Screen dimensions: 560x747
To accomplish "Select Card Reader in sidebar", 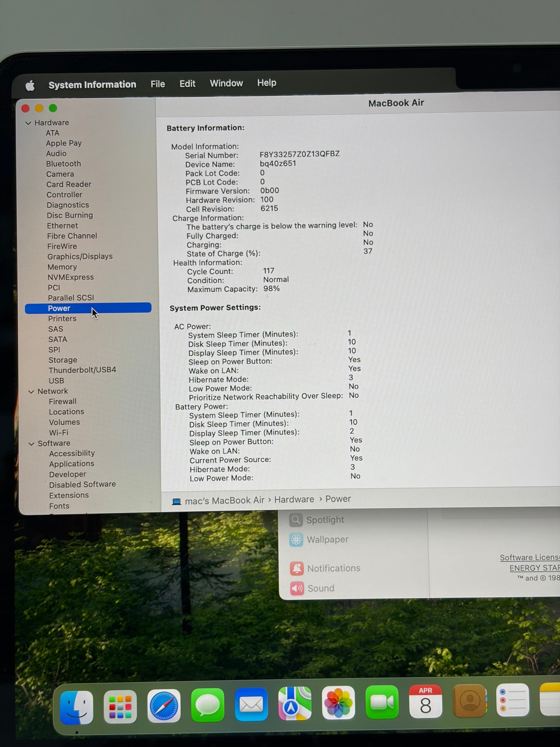I will 69,184.
